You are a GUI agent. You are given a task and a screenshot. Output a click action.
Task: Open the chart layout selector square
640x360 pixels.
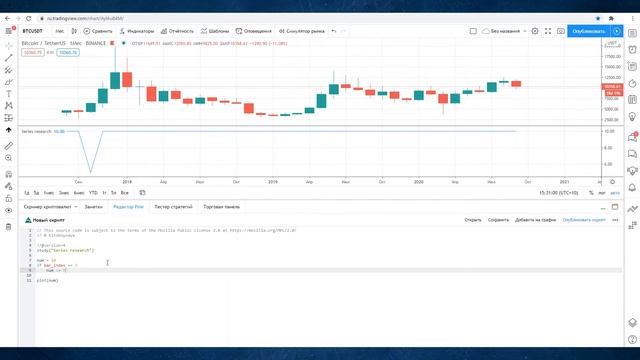pos(473,31)
